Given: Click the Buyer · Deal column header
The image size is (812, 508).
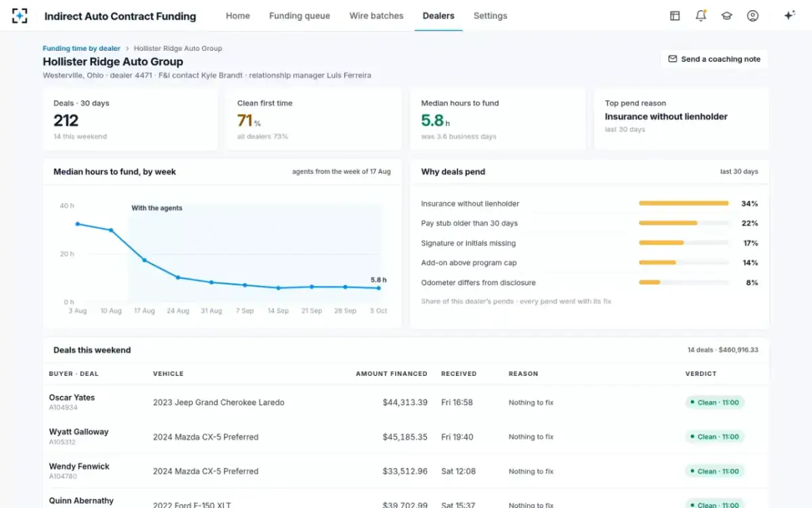Looking at the screenshot, I should pos(74,373).
